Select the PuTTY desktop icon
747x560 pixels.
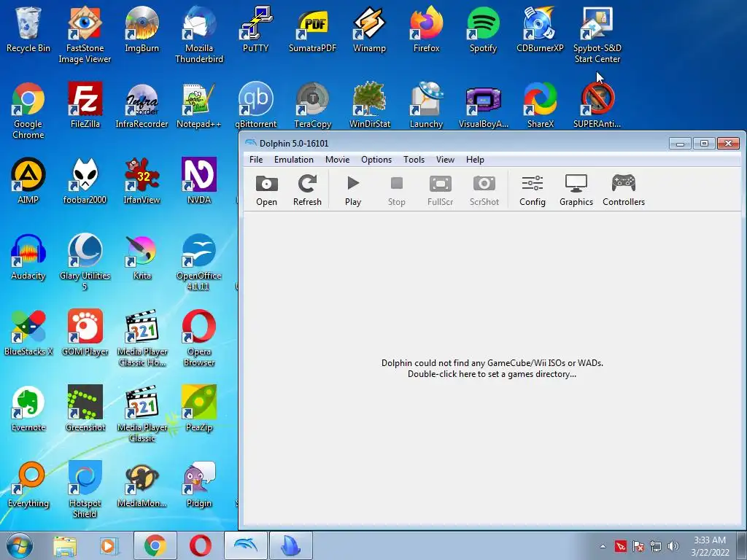pyautogui.click(x=256, y=30)
